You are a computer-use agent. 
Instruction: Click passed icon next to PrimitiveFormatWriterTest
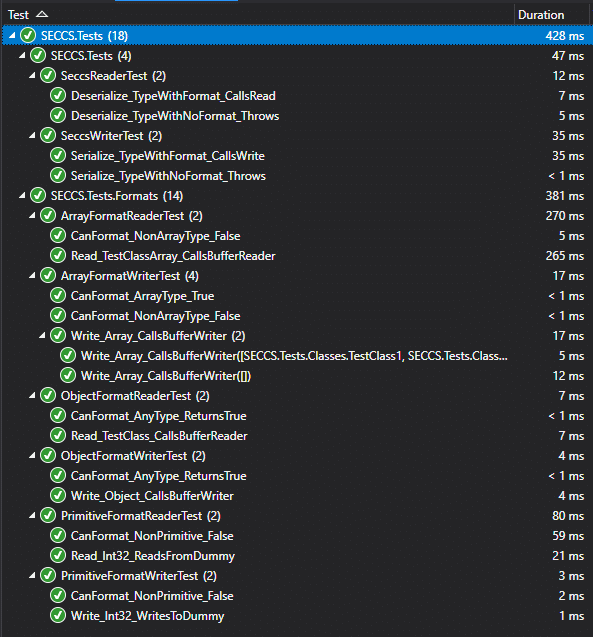pos(48,575)
